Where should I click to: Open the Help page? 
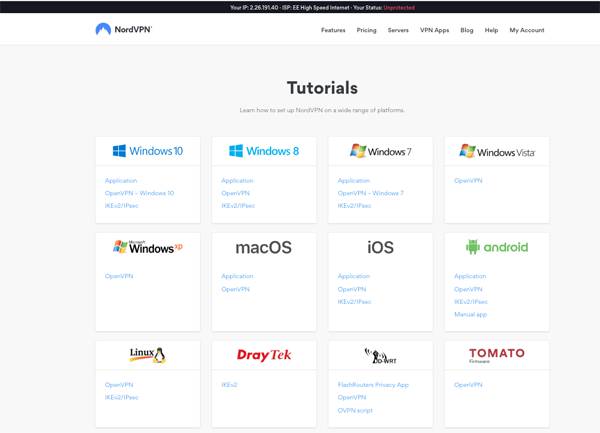click(491, 30)
